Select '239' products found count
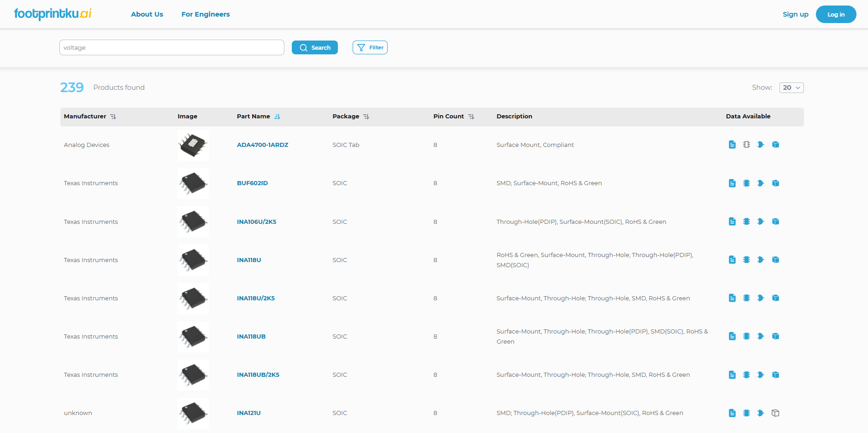868x433 pixels. pyautogui.click(x=72, y=87)
